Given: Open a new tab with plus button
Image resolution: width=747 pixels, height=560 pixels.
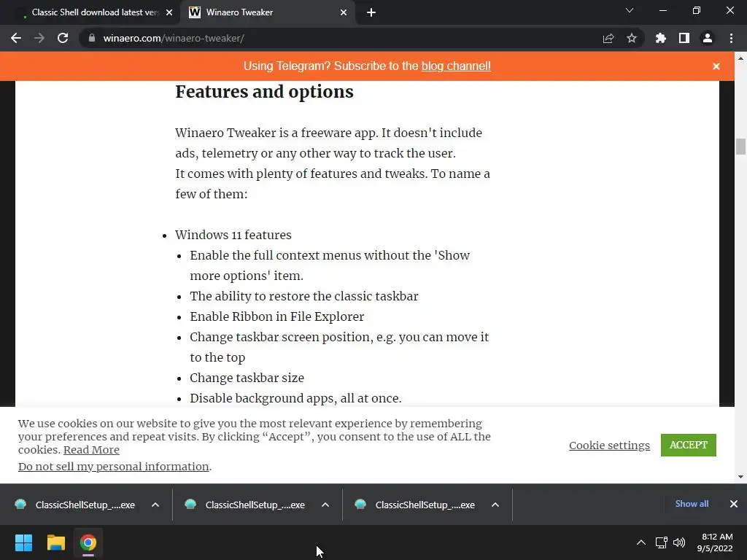Looking at the screenshot, I should click(371, 12).
